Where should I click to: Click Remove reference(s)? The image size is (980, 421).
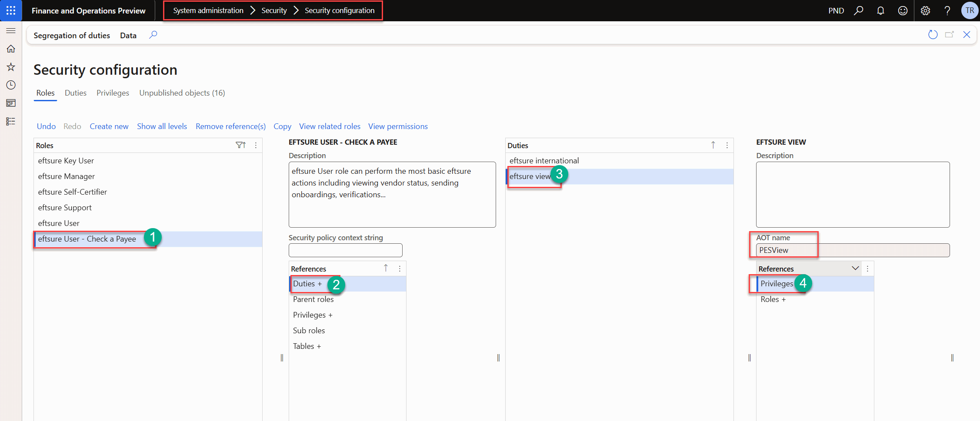(230, 126)
